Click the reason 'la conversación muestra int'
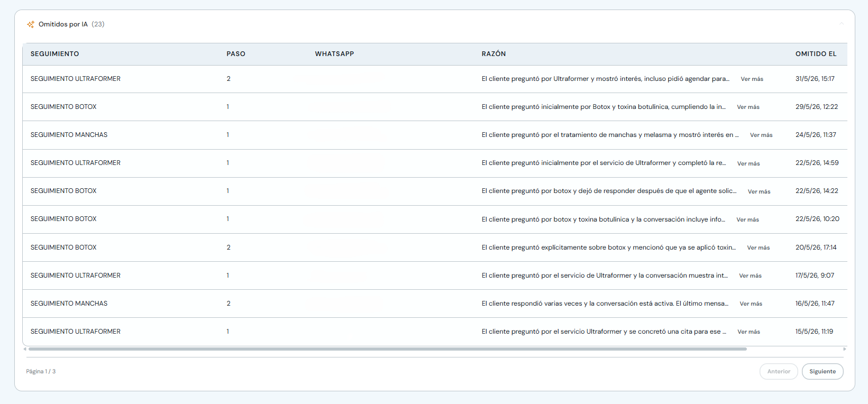The image size is (868, 404). point(605,276)
